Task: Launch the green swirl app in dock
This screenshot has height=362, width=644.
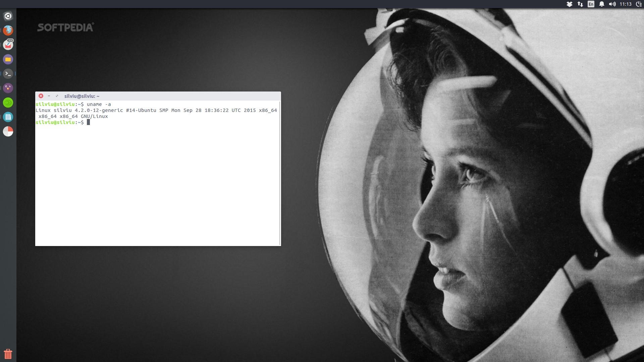Action: (8, 103)
